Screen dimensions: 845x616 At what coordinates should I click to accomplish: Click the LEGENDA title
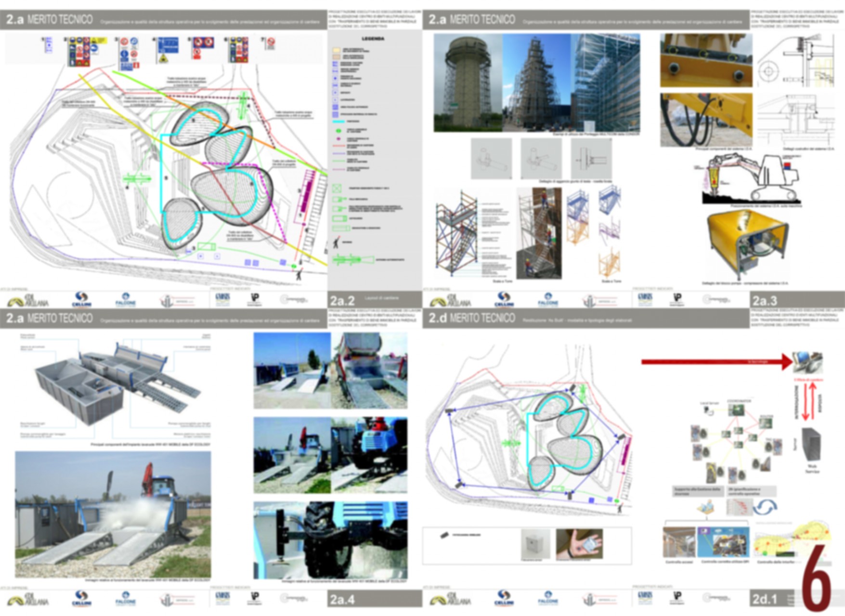(x=373, y=38)
